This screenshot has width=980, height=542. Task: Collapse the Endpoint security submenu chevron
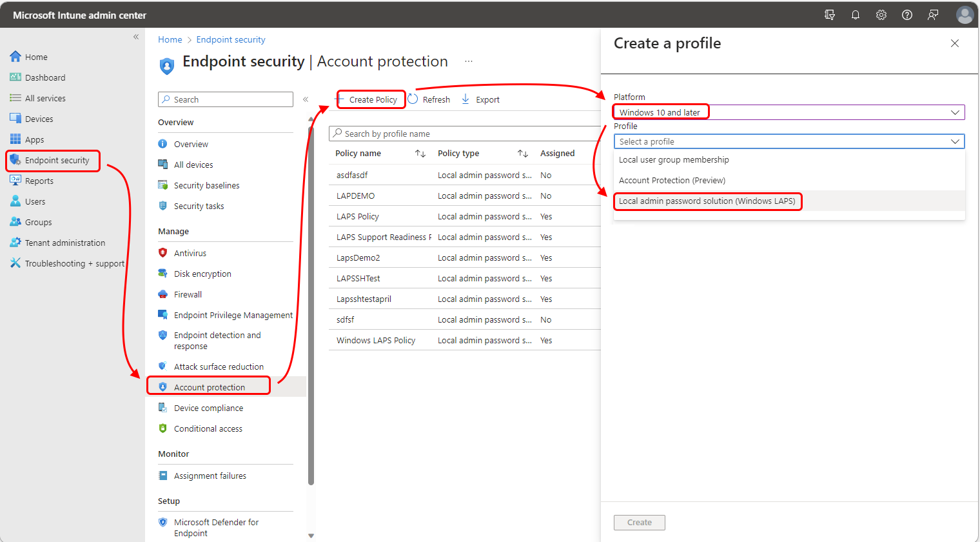[x=306, y=99]
